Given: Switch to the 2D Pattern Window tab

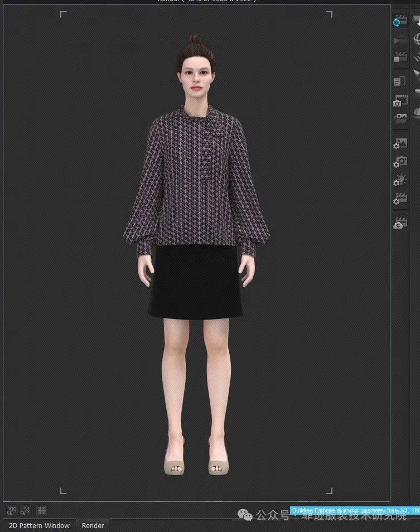Looking at the screenshot, I should 40,525.
